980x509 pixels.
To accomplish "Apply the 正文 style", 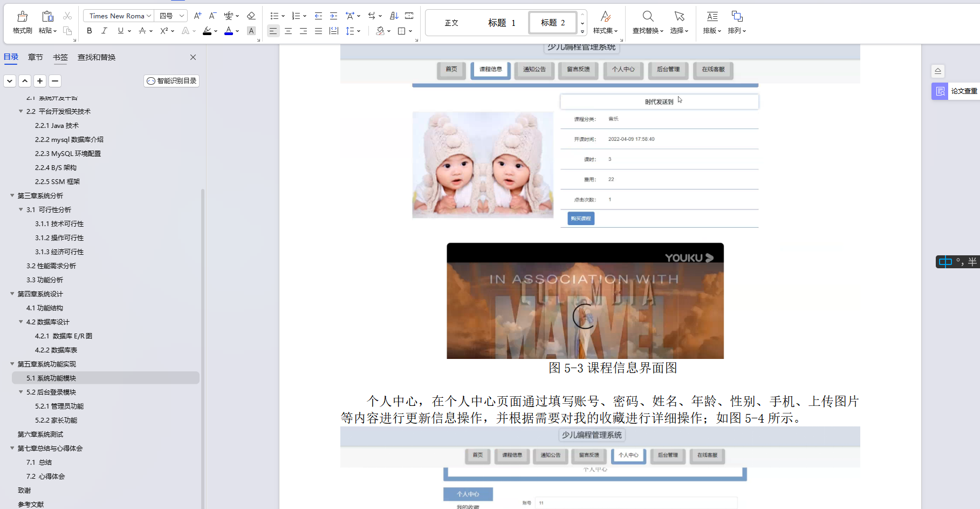I will tap(451, 23).
